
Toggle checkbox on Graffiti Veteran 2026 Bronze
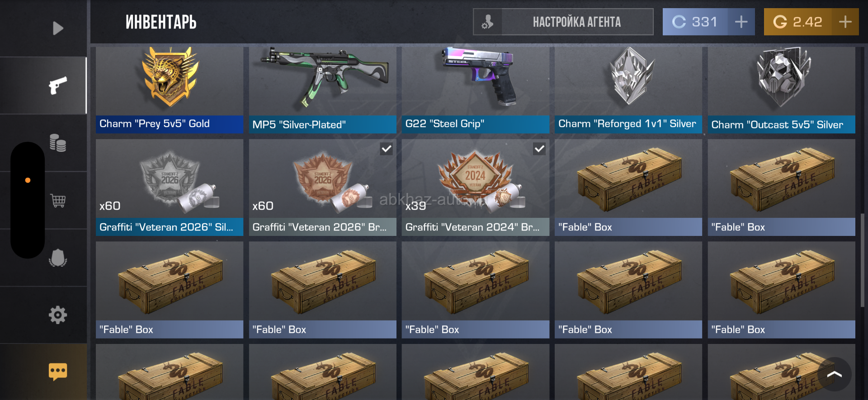386,149
